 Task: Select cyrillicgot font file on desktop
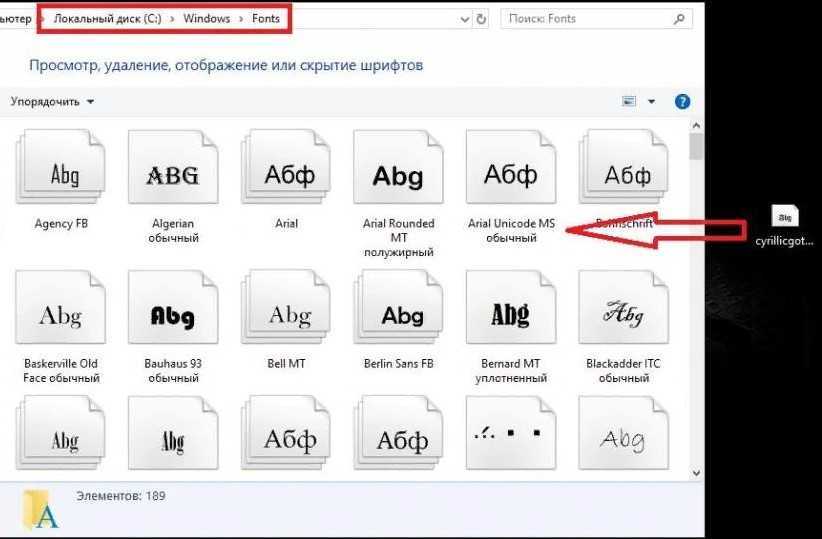tap(785, 217)
